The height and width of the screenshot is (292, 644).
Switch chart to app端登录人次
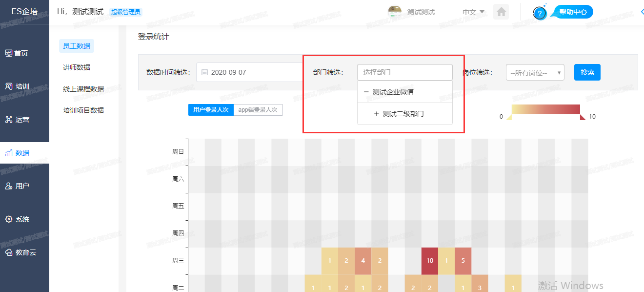coord(258,110)
